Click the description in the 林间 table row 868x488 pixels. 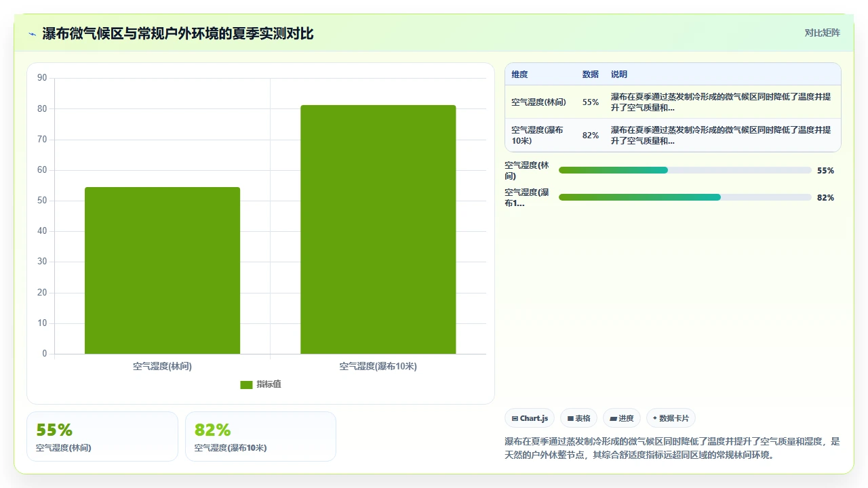coord(721,102)
